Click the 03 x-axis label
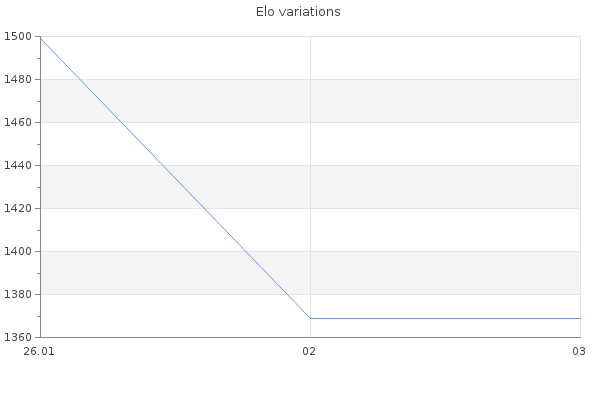Image resolution: width=600 pixels, height=400 pixels. [x=577, y=352]
